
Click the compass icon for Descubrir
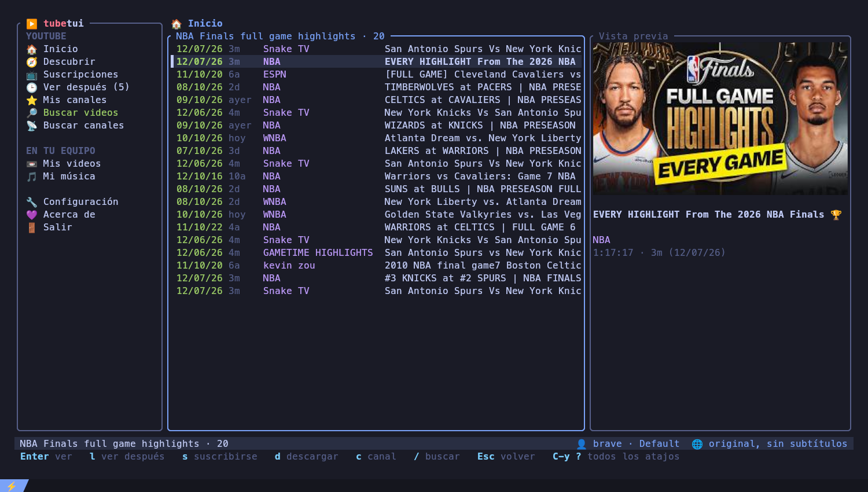(32, 62)
